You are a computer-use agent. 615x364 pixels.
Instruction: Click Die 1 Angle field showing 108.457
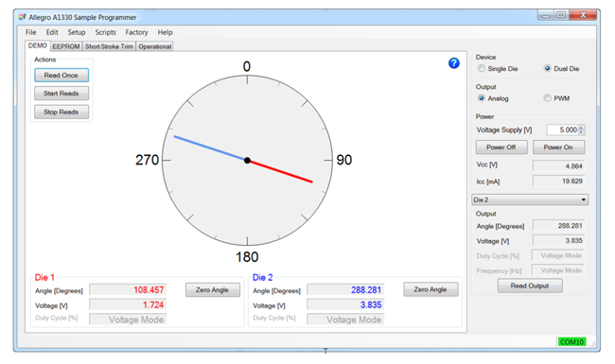pyautogui.click(x=128, y=290)
